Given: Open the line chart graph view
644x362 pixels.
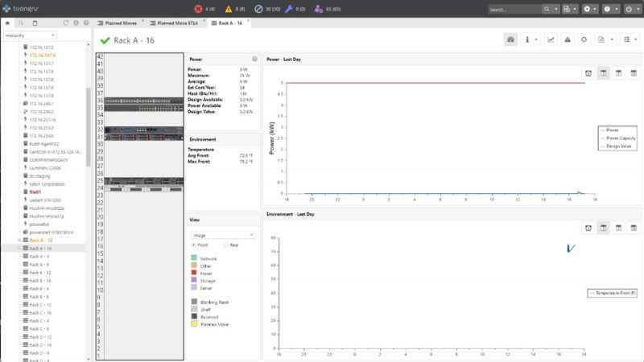Looking at the screenshot, I should [551, 39].
